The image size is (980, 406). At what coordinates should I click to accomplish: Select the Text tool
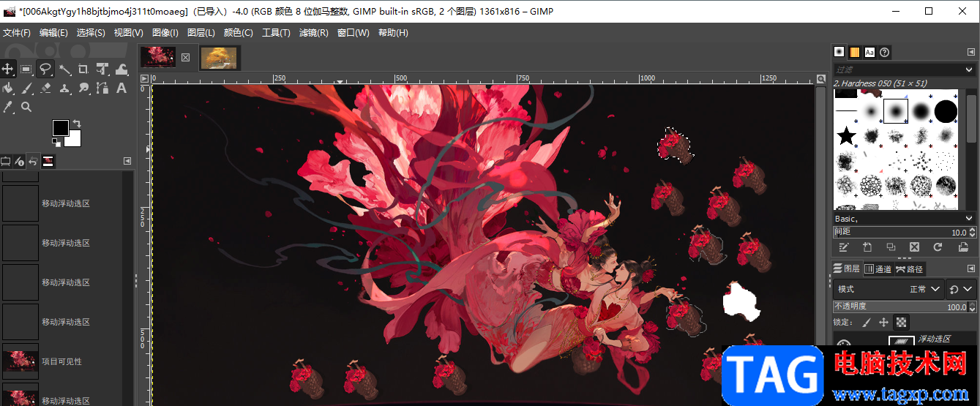pyautogui.click(x=121, y=88)
